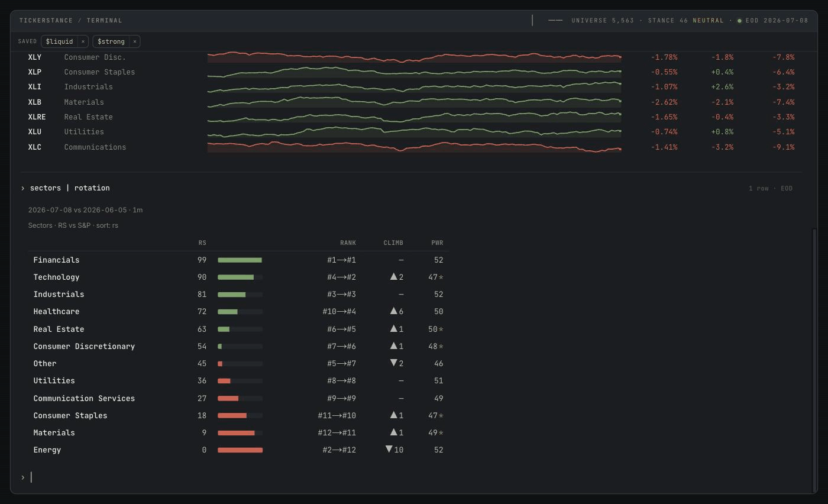Click the Real Estate climb up-arrow icon

pyautogui.click(x=393, y=329)
